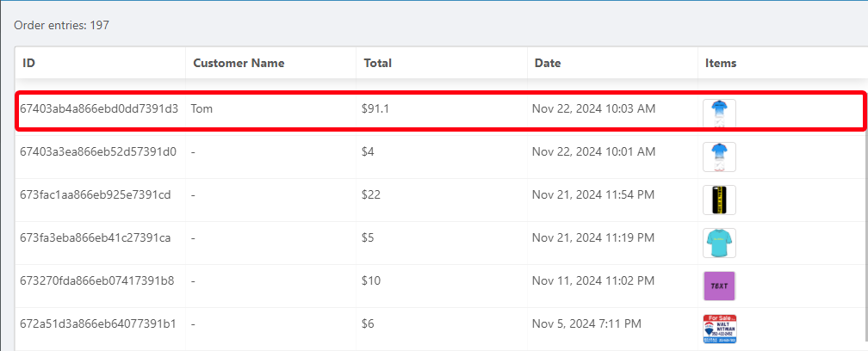The image size is (868, 351).
Task: Open order ID 67403ab4a866ebd0dd7391d3
Action: tap(99, 108)
